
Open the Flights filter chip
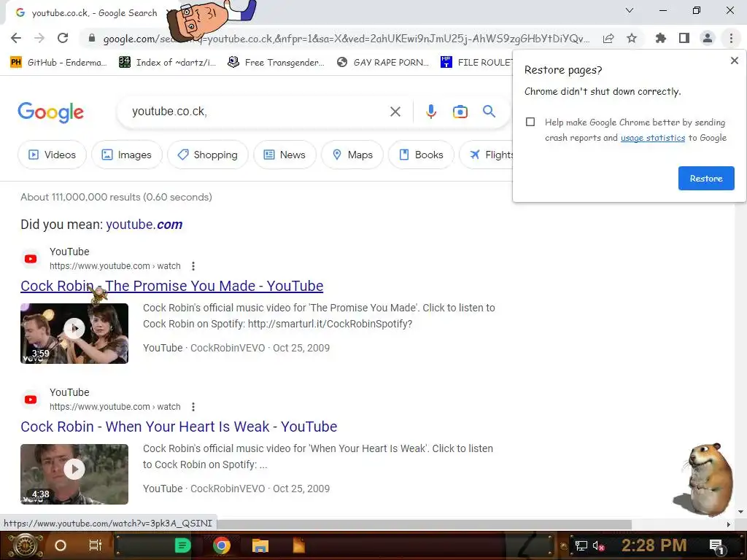click(487, 155)
